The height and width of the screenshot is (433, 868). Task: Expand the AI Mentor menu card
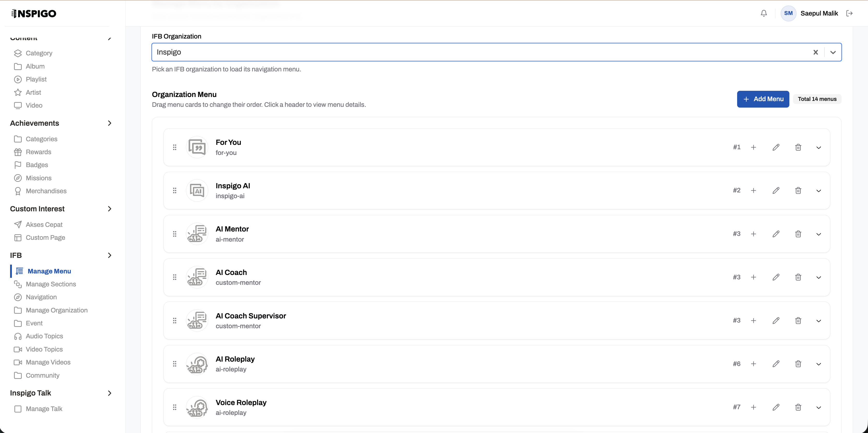pyautogui.click(x=818, y=234)
